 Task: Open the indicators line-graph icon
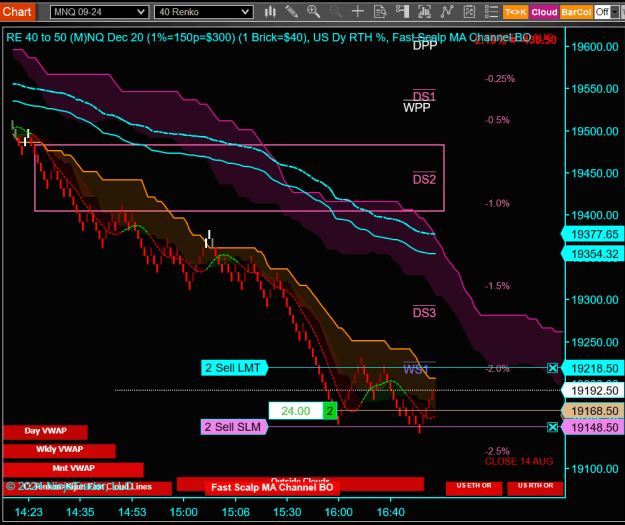pyautogui.click(x=447, y=12)
